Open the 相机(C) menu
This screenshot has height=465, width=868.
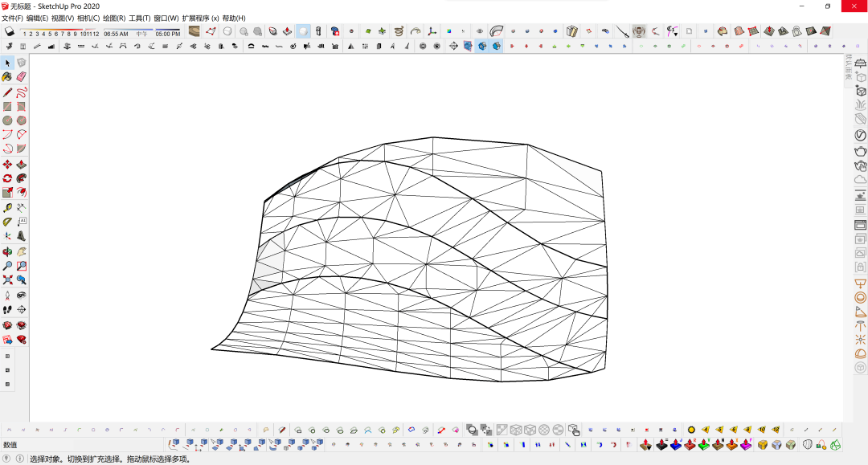click(x=88, y=18)
